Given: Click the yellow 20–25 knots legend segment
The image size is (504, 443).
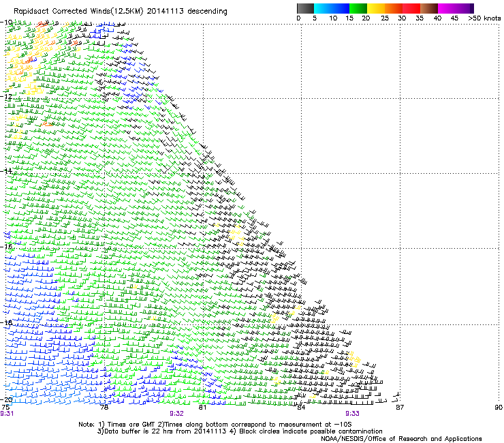Looking at the screenshot, I should pos(376,8).
